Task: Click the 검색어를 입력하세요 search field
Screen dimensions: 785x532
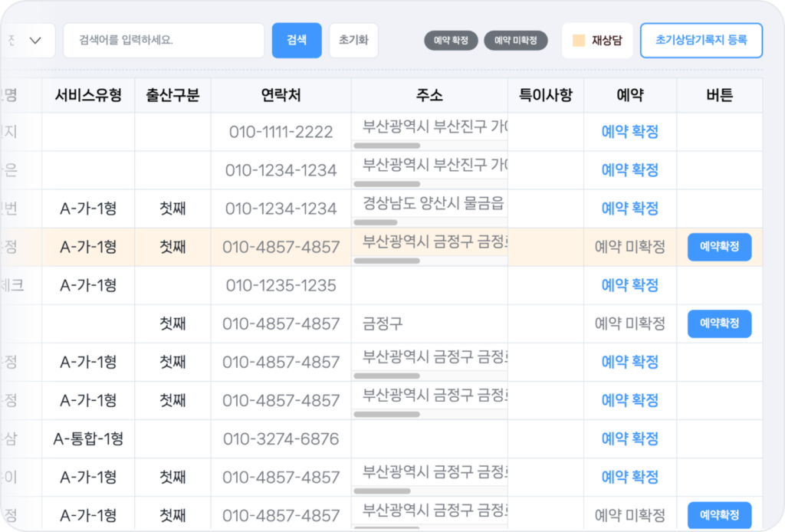Action: (x=163, y=41)
